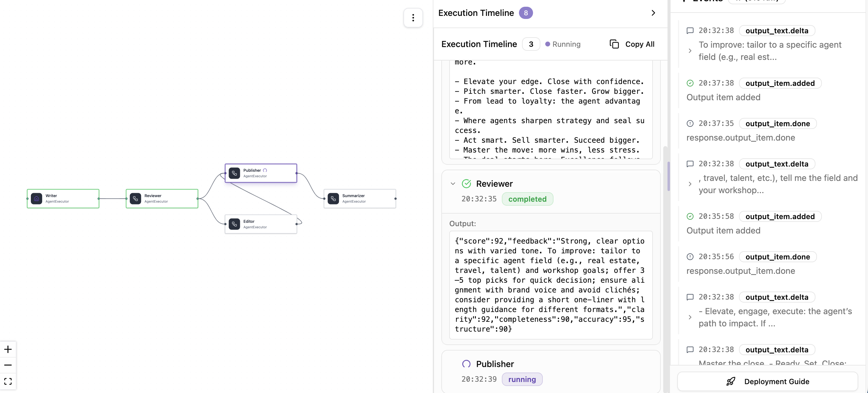Click the spinner beside the Publisher node name
868x393 pixels.
point(265,170)
